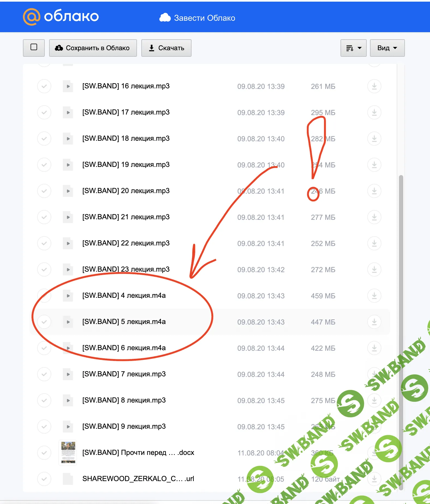Click the file icon of SHAREWOOD_ZERKALO url file
Viewport: 430px width, 504px height.
click(68, 479)
